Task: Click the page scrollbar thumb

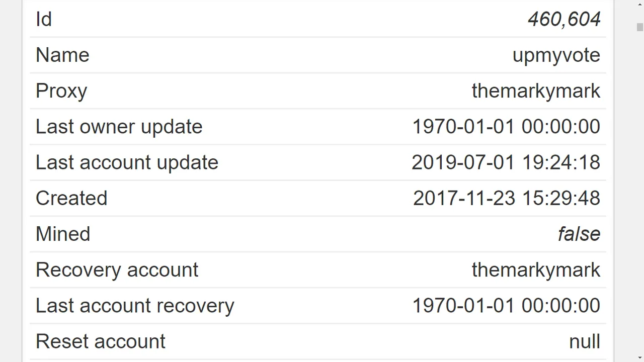Action: (x=639, y=27)
